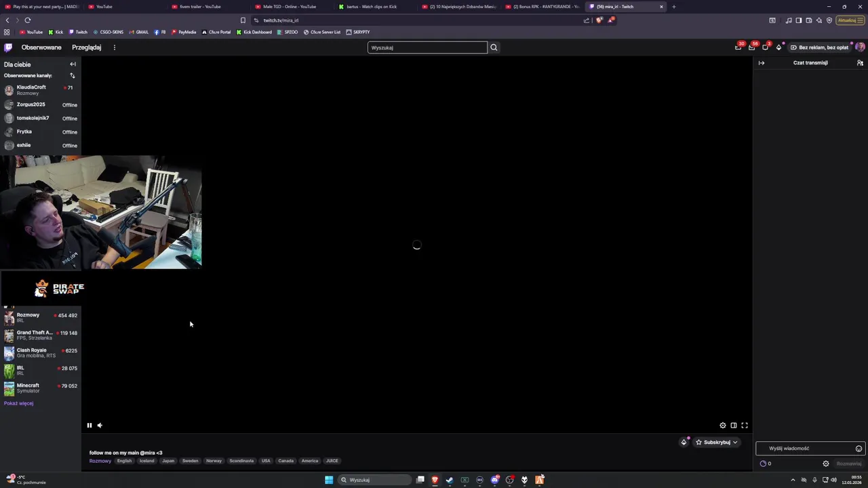Open the Kick Dashboard bookmark
The height and width of the screenshot is (488, 868).
pyautogui.click(x=254, y=32)
